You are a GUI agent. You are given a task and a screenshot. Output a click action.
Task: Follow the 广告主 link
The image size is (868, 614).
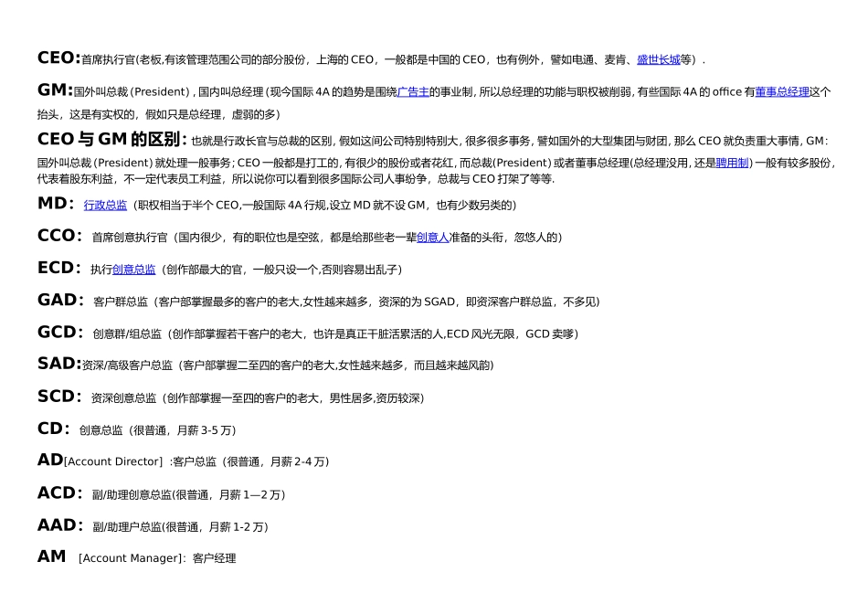[413, 92]
